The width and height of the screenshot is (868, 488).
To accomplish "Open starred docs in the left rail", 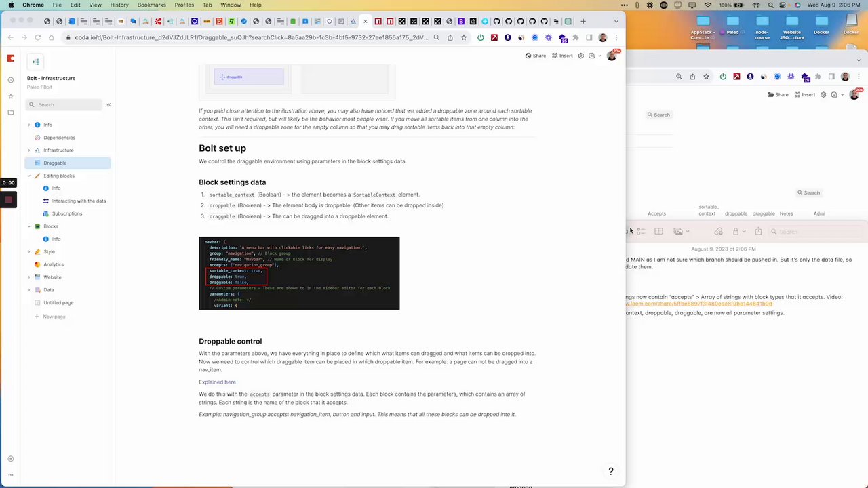I will (10, 96).
